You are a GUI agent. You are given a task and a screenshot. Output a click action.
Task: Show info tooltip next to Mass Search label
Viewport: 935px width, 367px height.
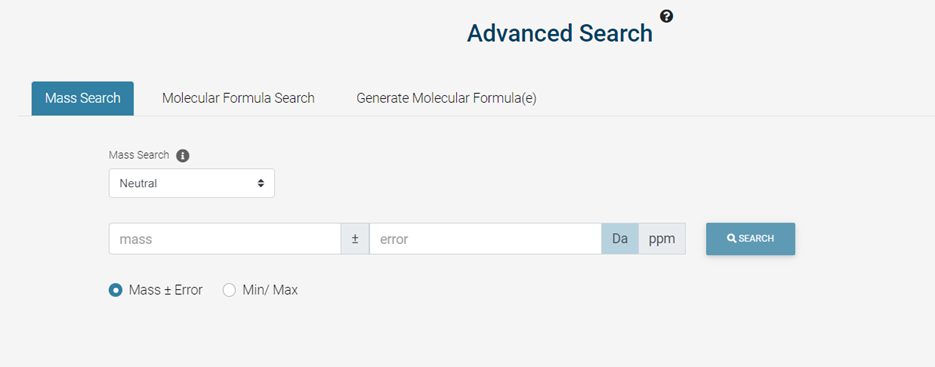(x=183, y=156)
